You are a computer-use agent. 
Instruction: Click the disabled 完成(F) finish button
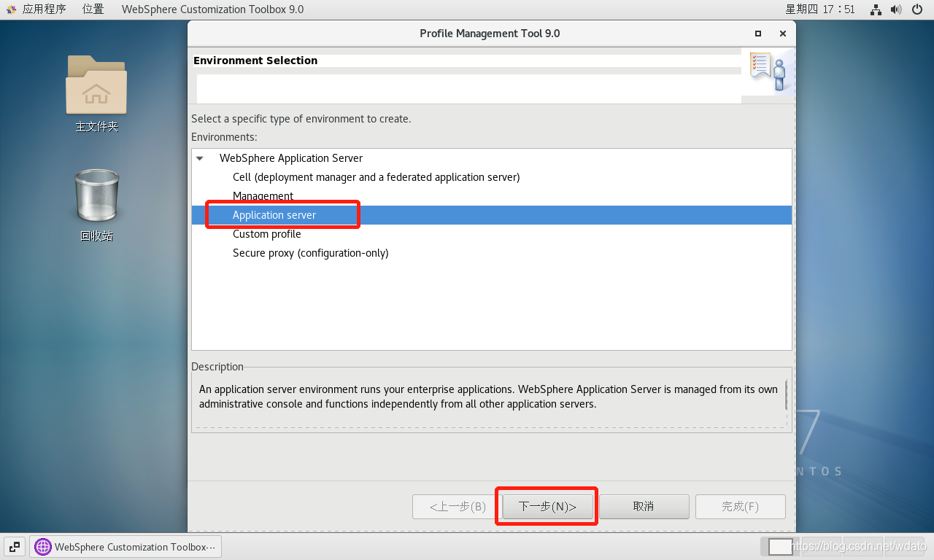pos(740,506)
